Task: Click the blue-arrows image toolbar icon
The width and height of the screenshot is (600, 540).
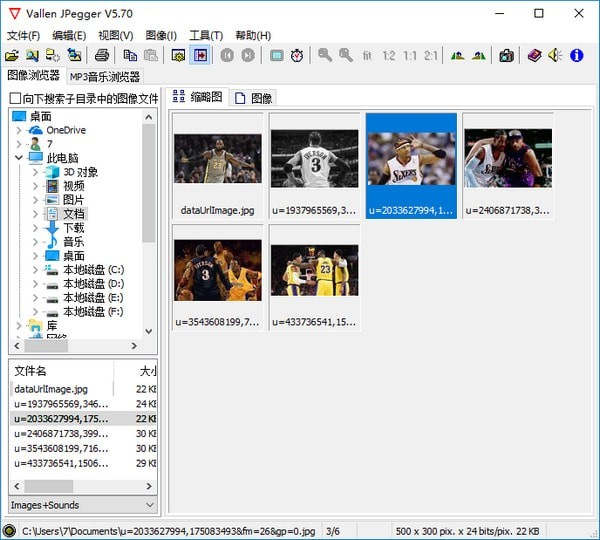Action: (x=74, y=56)
